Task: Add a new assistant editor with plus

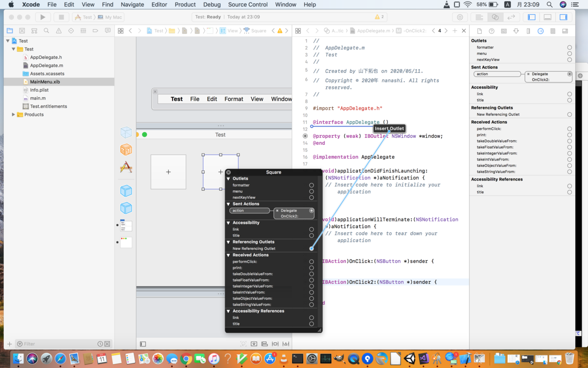Action: click(455, 30)
